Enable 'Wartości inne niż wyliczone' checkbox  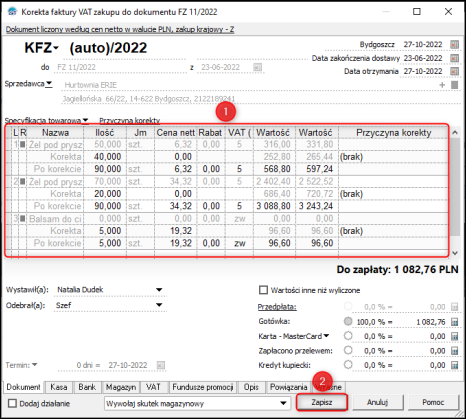pos(263,290)
